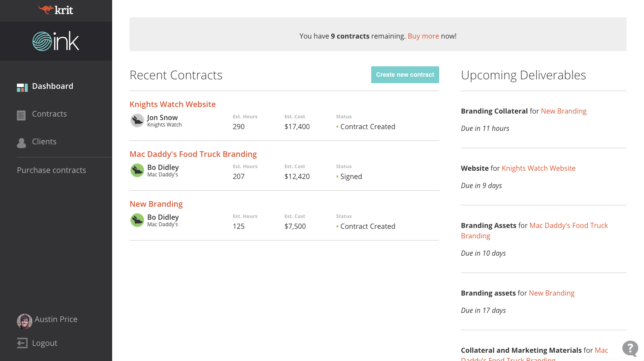Image resolution: width=644 pixels, height=361 pixels.
Task: Click Bo Didley avatar in New Branding row
Action: (137, 220)
